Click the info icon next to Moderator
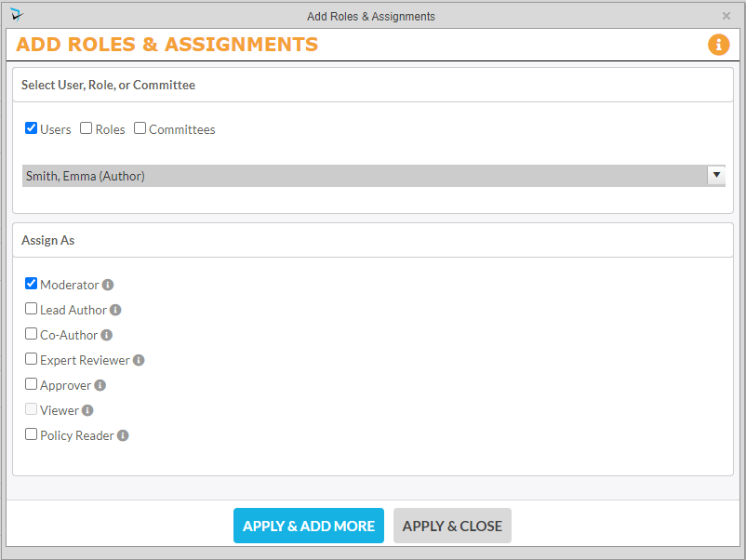 click(108, 285)
